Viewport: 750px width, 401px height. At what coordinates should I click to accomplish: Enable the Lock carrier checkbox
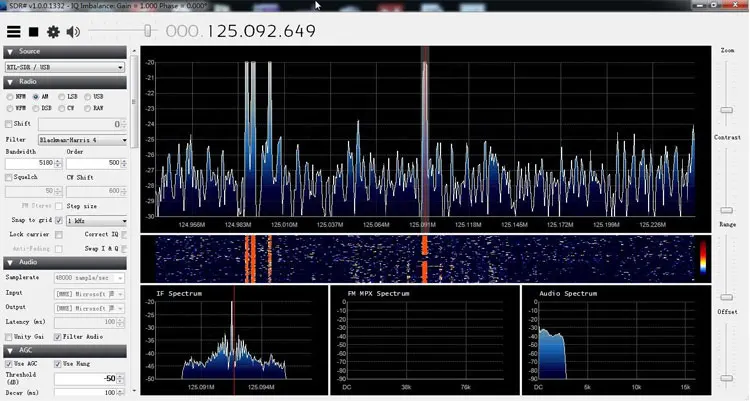pyautogui.click(x=59, y=235)
